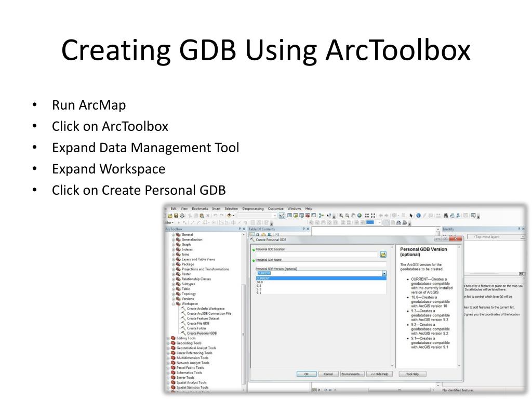The image size is (532, 399).
Task: Click the Fixed Zoom In arrows icon
Action: point(367,216)
